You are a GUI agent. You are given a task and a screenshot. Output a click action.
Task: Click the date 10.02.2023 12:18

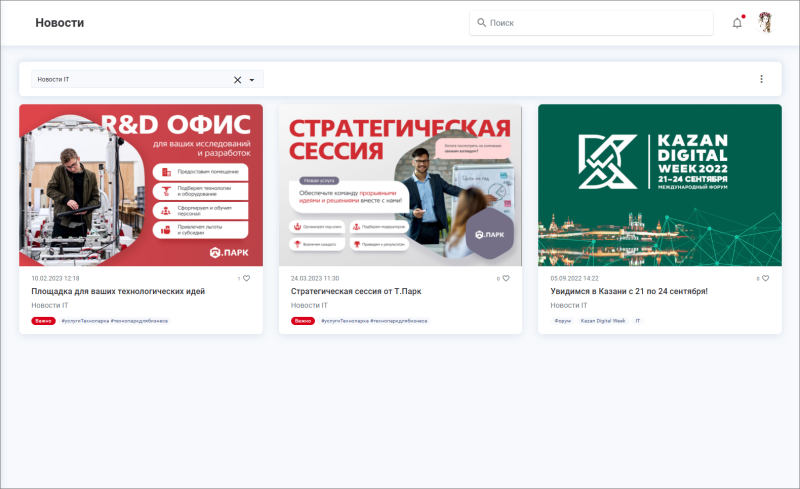click(55, 278)
